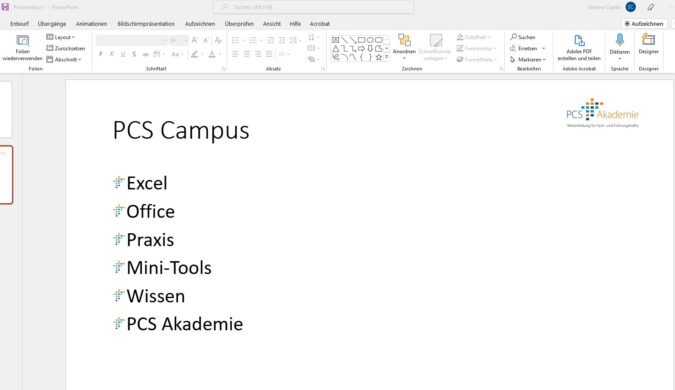Open the Anordnen menu
This screenshot has height=390, width=675.
pos(404,46)
